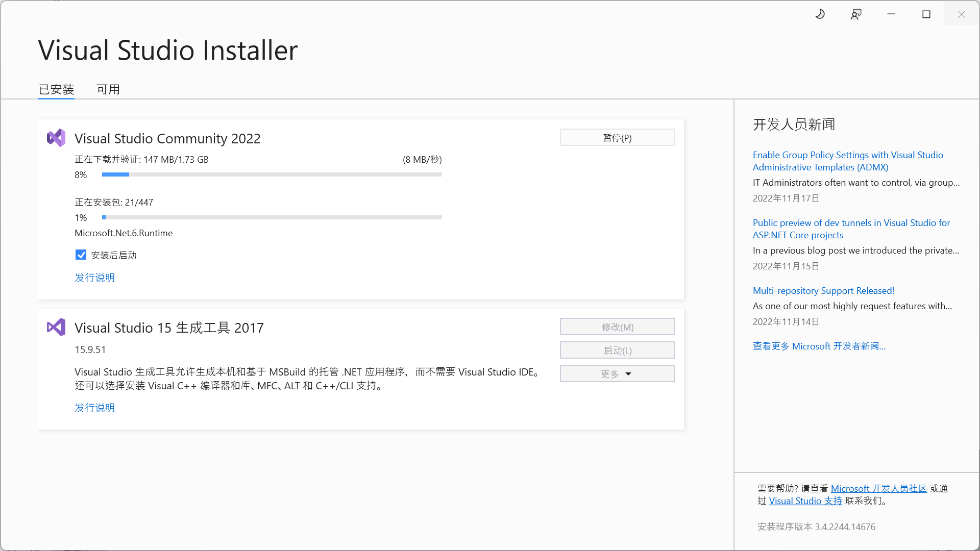980x551 pixels.
Task: Click IT Administrators news summary text
Action: click(856, 182)
